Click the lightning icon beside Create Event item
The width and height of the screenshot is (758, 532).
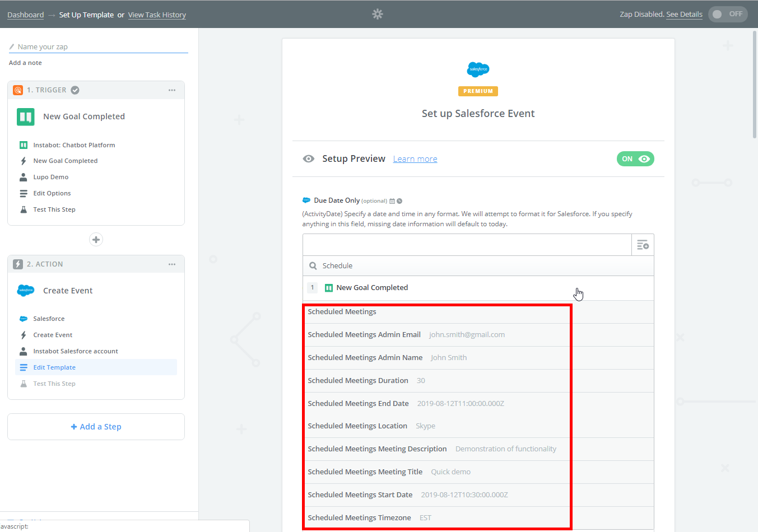(x=24, y=335)
